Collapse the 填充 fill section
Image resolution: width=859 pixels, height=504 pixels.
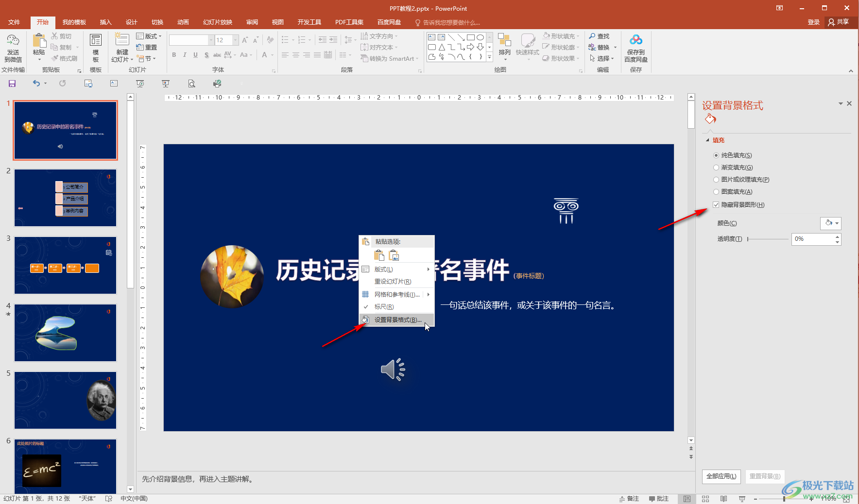707,140
